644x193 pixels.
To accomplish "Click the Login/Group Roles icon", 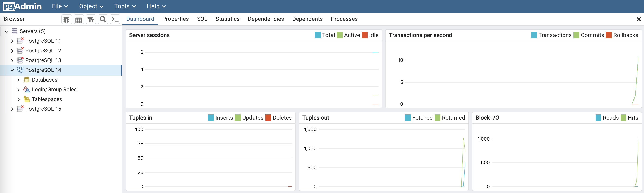I will click(26, 90).
